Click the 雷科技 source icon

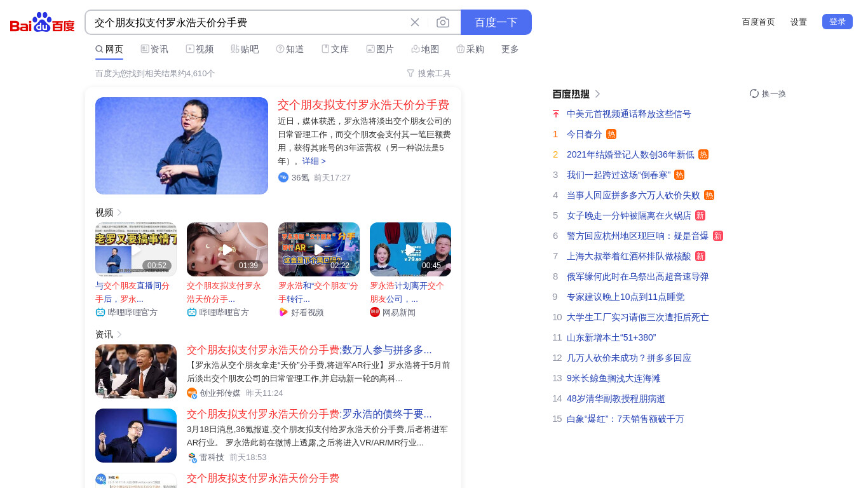pos(192,457)
